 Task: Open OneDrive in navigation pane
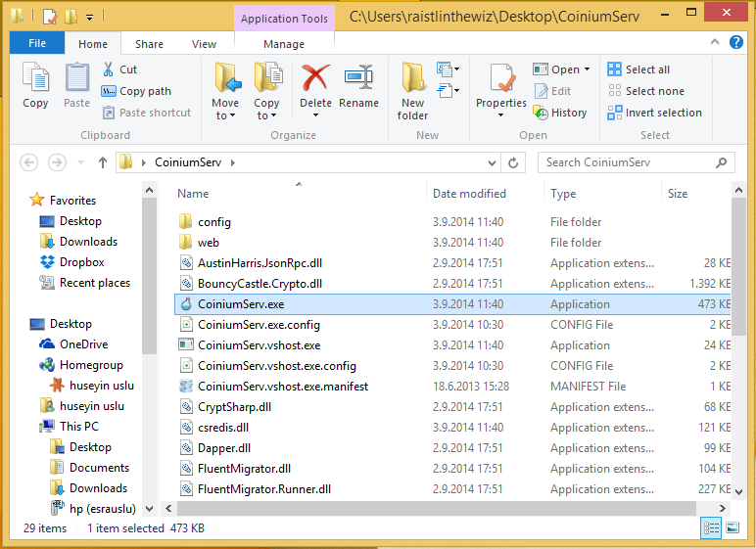pyautogui.click(x=73, y=344)
